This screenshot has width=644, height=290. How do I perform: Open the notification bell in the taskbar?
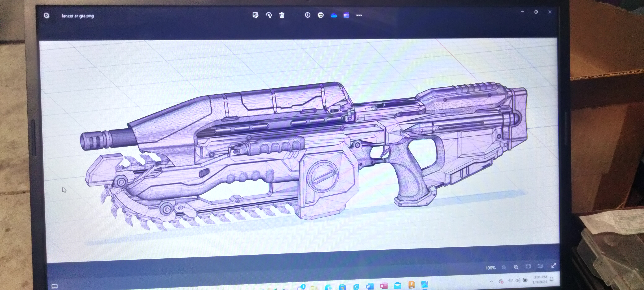551,279
